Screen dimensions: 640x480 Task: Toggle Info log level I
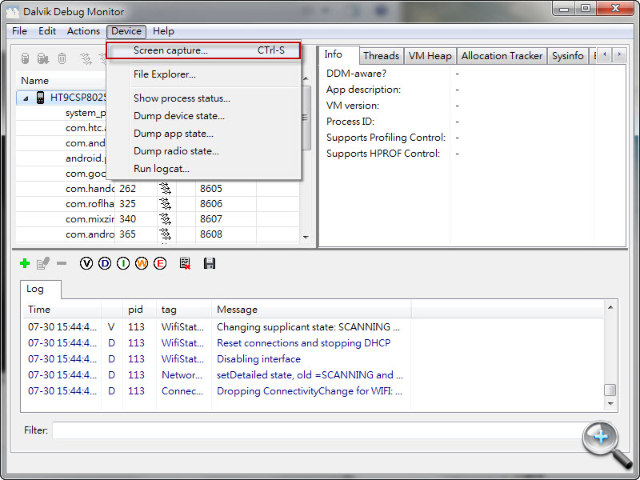[x=123, y=264]
